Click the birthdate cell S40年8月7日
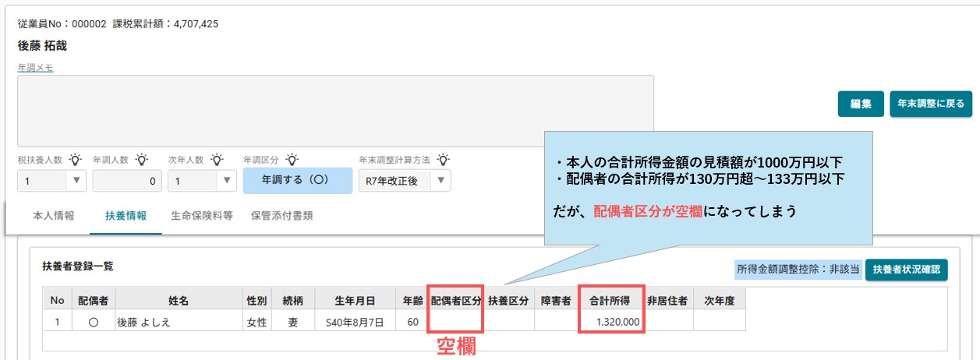 pyautogui.click(x=355, y=322)
